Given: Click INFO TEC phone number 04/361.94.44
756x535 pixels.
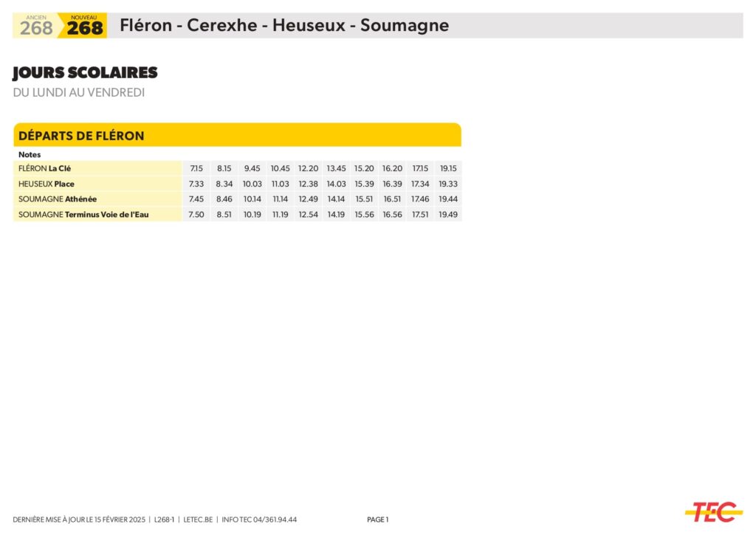Looking at the screenshot, I should click(x=259, y=520).
